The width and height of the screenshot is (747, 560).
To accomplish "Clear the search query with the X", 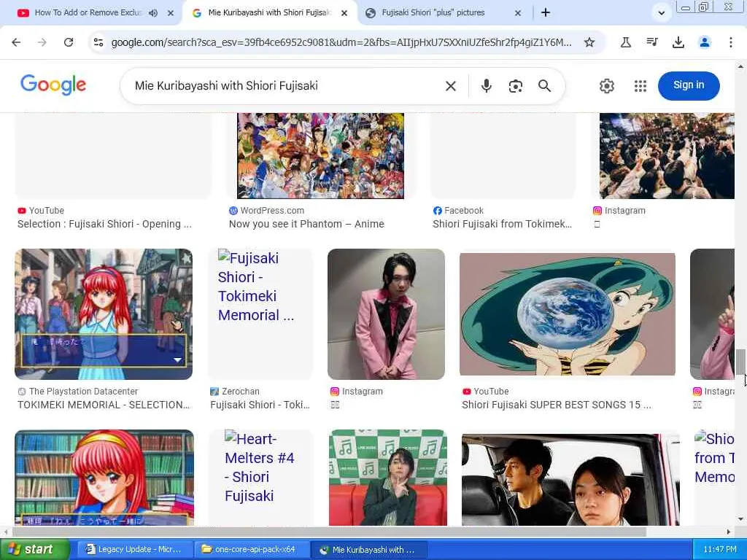I will coord(451,86).
